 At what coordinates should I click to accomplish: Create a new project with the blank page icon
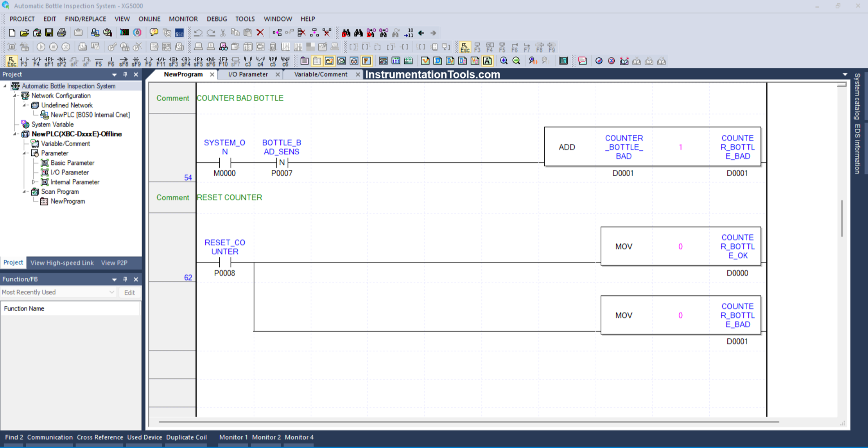(12, 33)
